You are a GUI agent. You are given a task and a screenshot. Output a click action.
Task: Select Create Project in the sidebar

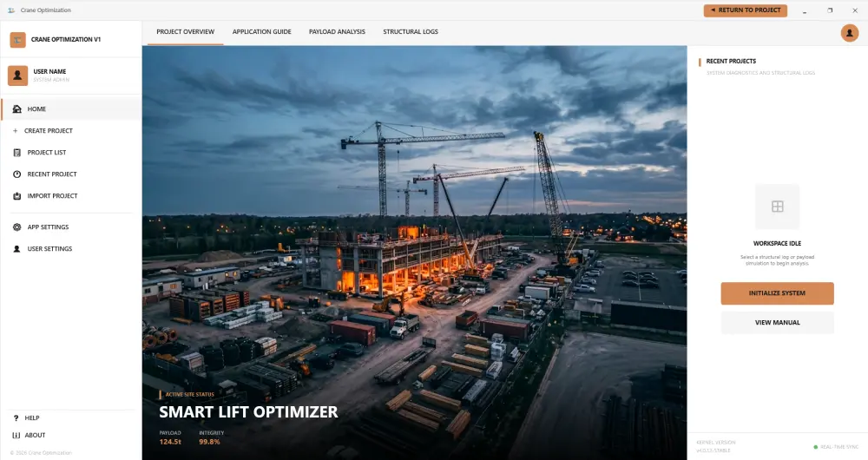[x=71, y=131]
